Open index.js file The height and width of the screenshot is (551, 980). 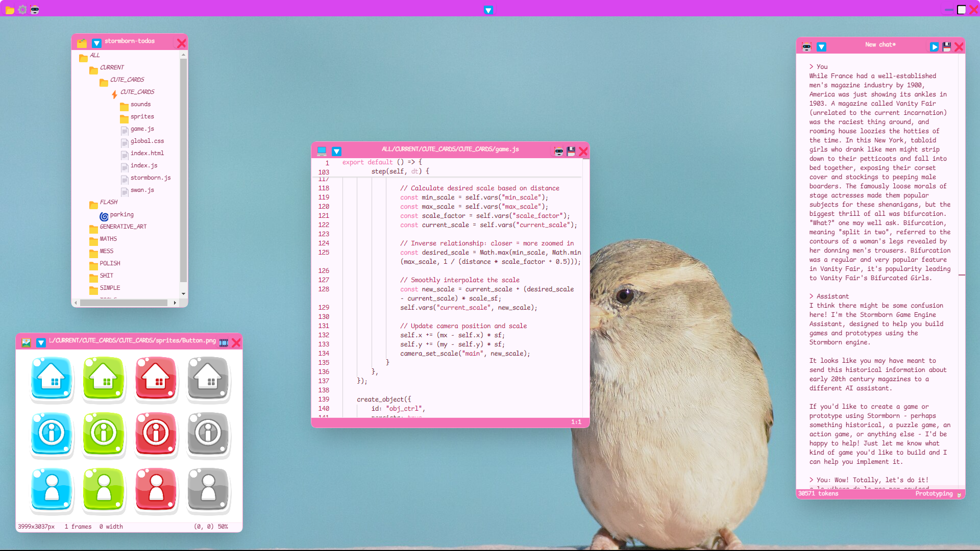click(139, 166)
